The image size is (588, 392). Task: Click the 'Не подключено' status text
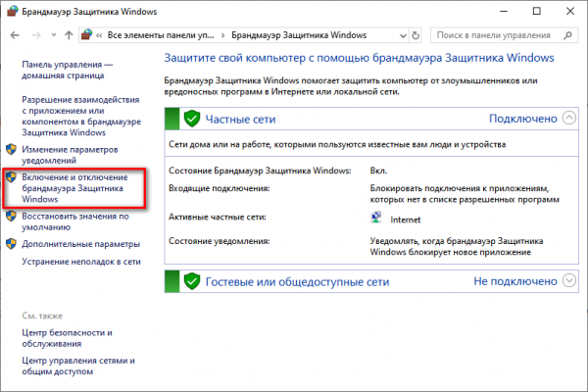[x=515, y=281]
